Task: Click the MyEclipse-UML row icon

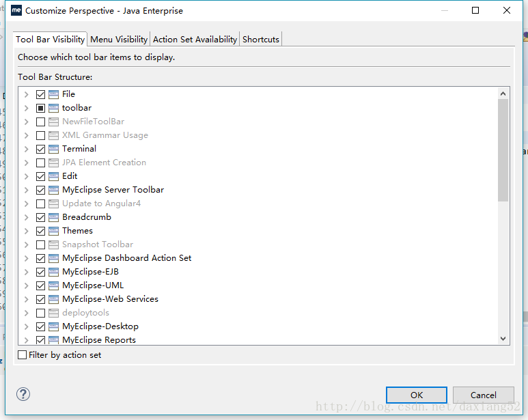Action: pyautogui.click(x=53, y=285)
